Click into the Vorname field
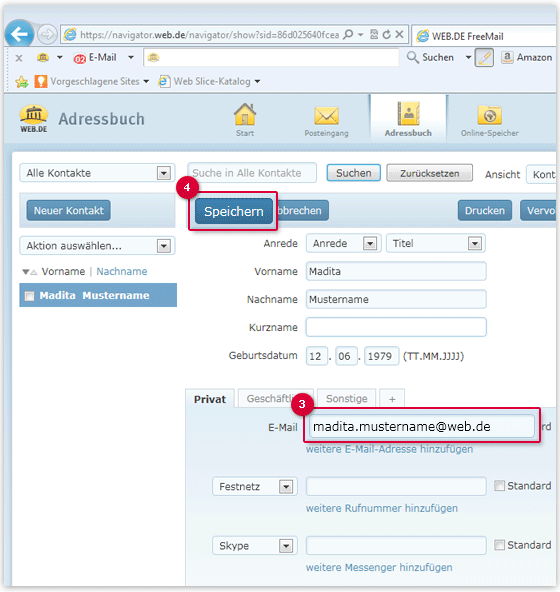 (396, 271)
